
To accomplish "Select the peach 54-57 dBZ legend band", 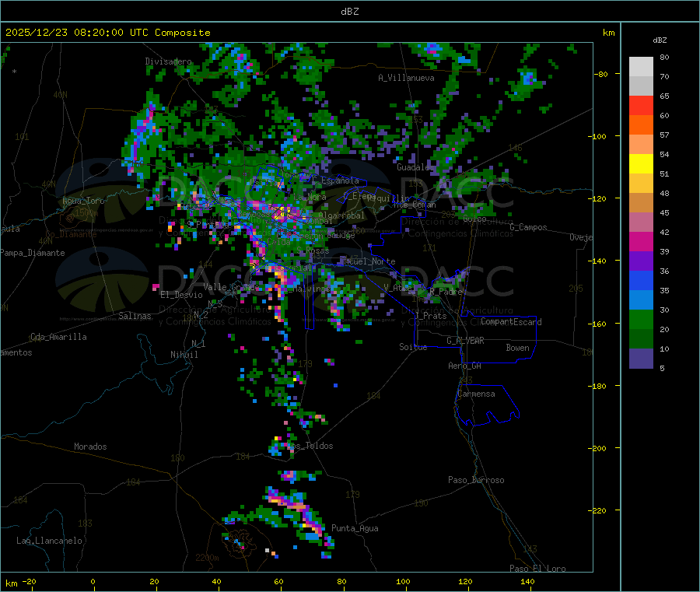I will (x=641, y=145).
